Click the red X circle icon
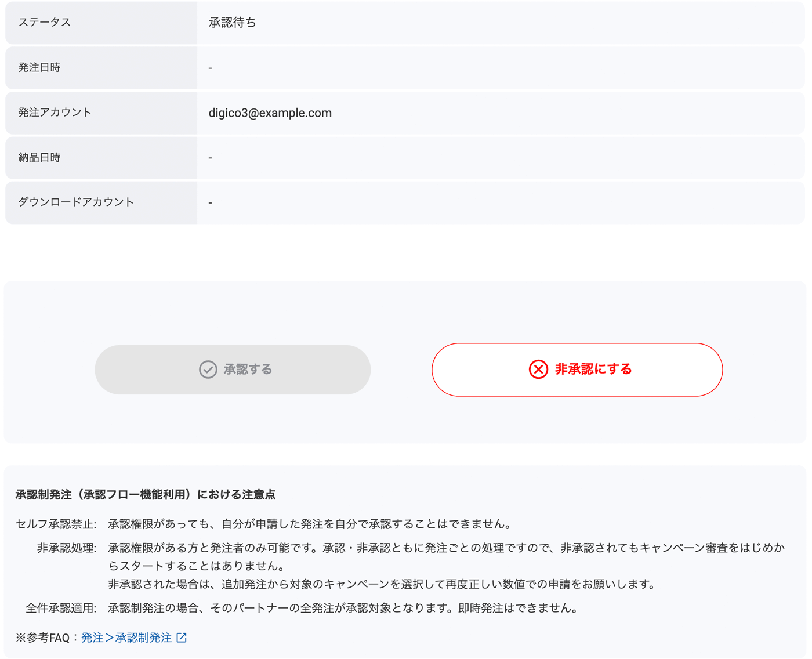Image resolution: width=812 pixels, height=659 pixels. pyautogui.click(x=538, y=370)
